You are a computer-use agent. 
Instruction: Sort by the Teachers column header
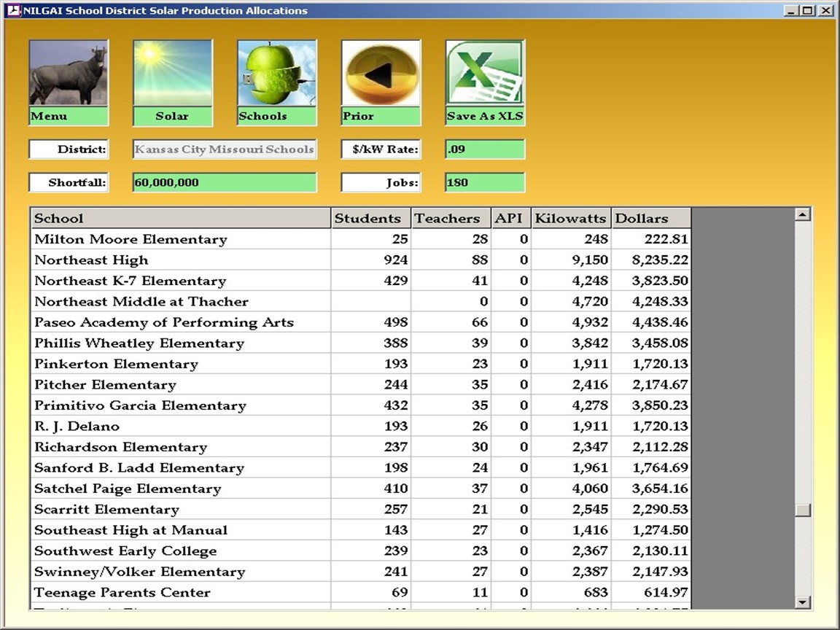pyautogui.click(x=451, y=218)
